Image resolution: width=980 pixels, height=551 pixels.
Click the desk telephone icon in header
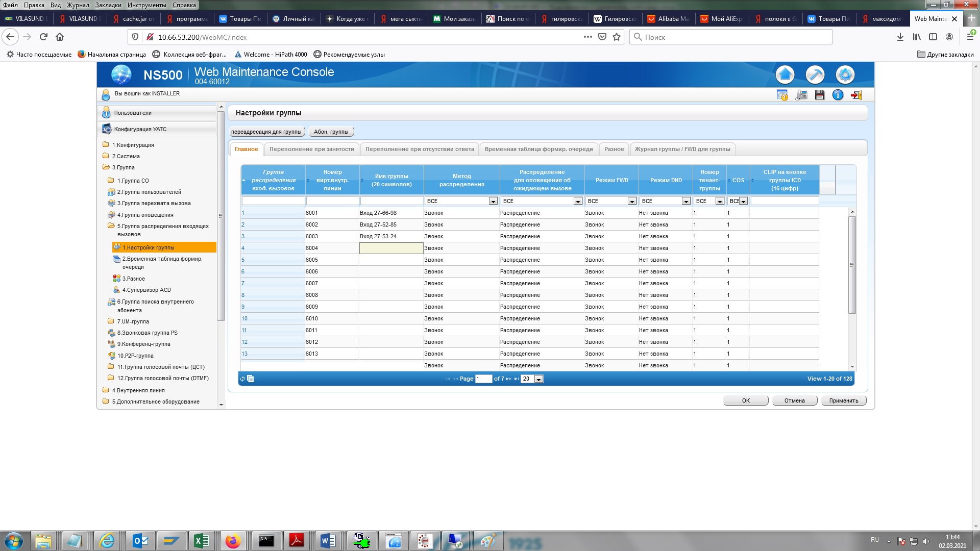(801, 95)
